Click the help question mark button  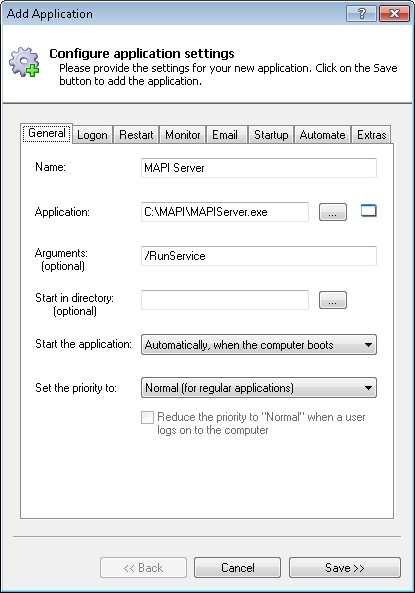(361, 14)
